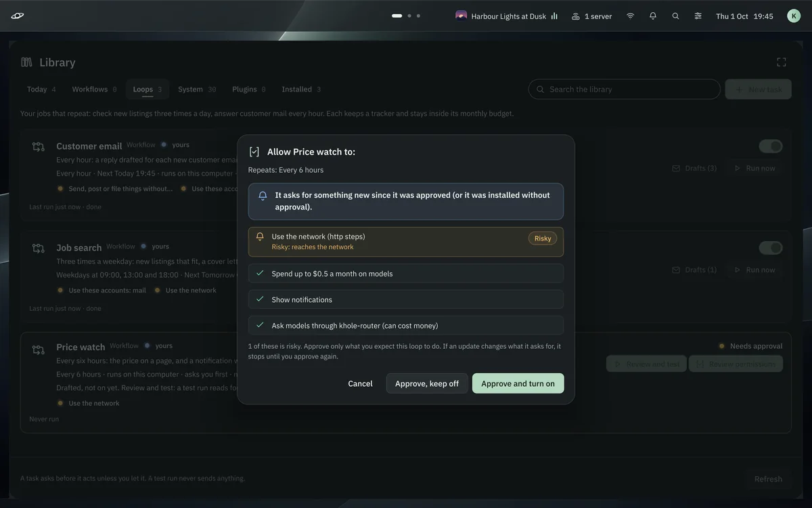Click the checkmark next to Spend up to $0.5

pos(260,273)
